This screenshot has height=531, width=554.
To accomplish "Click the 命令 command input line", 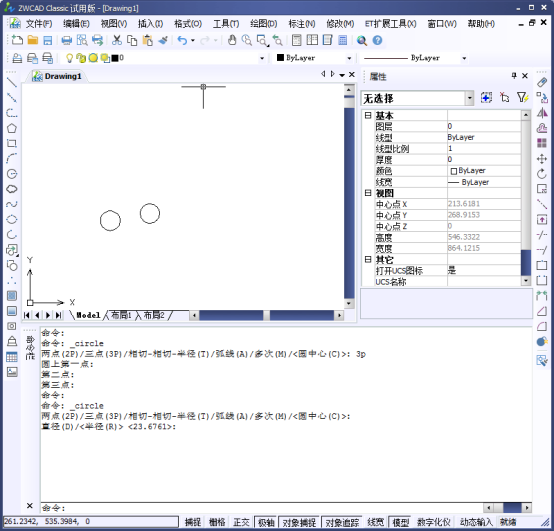I will tap(261, 508).
